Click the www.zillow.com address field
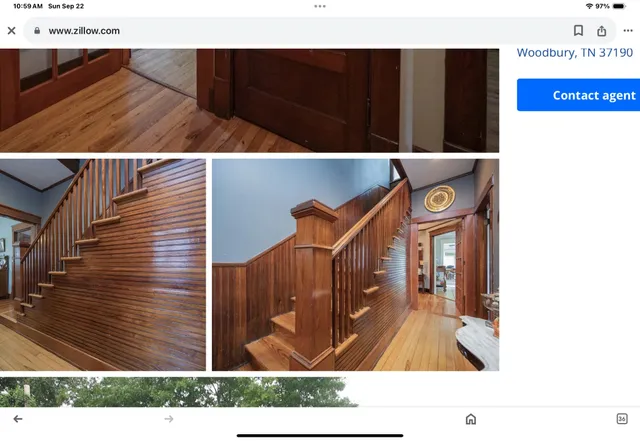The width and height of the screenshot is (640, 441). point(300,31)
